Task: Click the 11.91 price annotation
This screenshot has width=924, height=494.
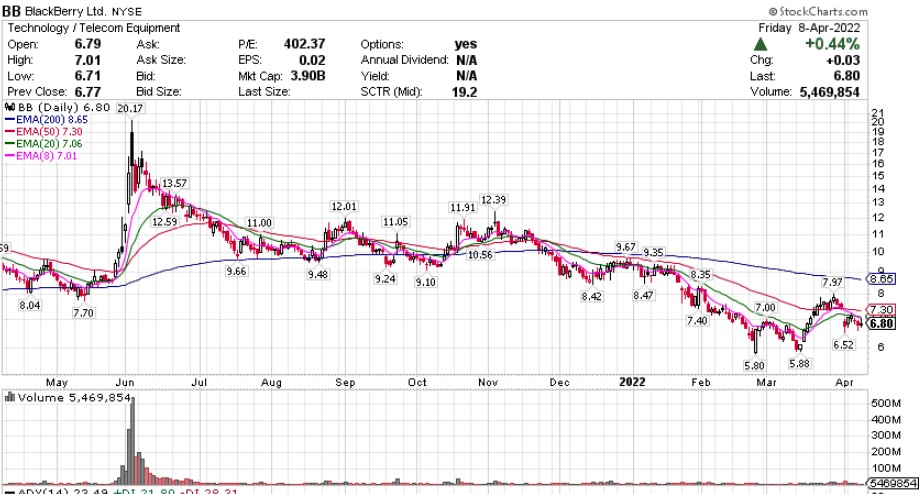Action: pos(463,207)
